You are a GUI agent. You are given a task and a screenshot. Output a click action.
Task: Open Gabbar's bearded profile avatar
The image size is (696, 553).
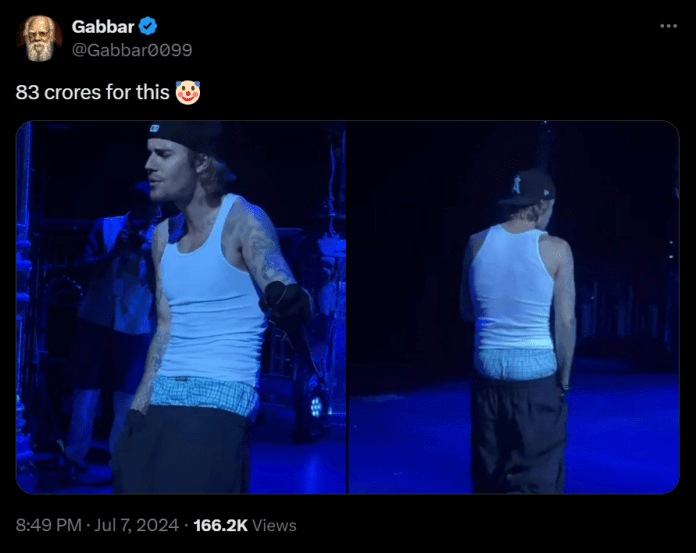tap(39, 38)
